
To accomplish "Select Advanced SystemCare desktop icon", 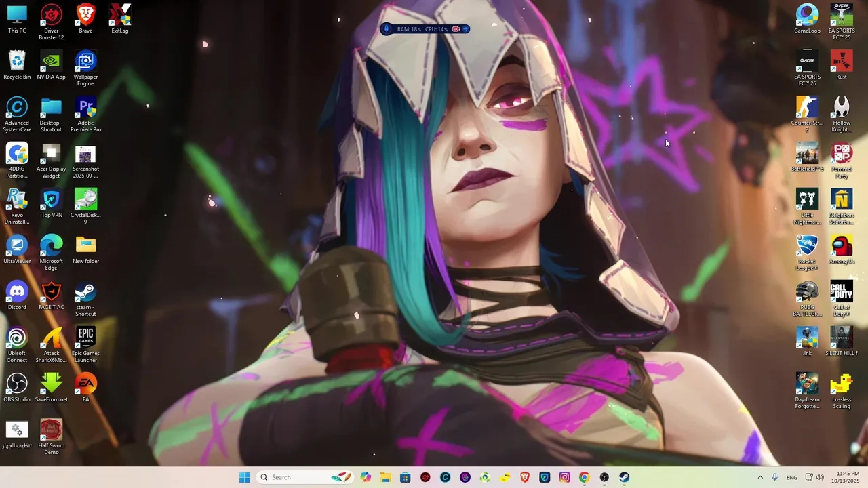I will click(17, 115).
